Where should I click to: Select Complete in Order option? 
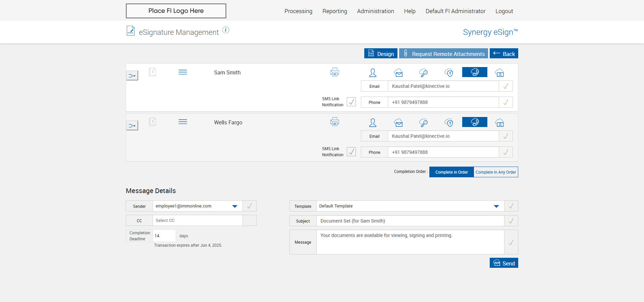point(451,172)
